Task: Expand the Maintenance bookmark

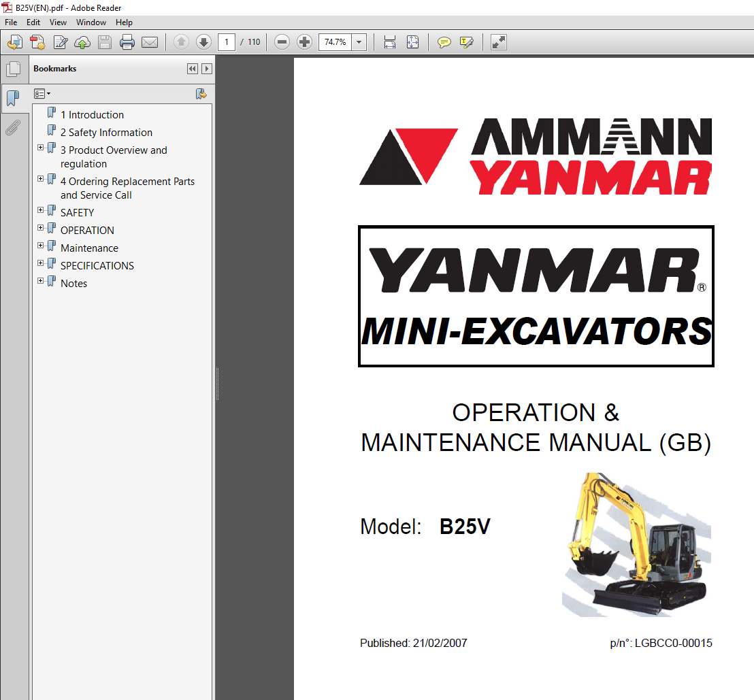Action: tap(41, 246)
